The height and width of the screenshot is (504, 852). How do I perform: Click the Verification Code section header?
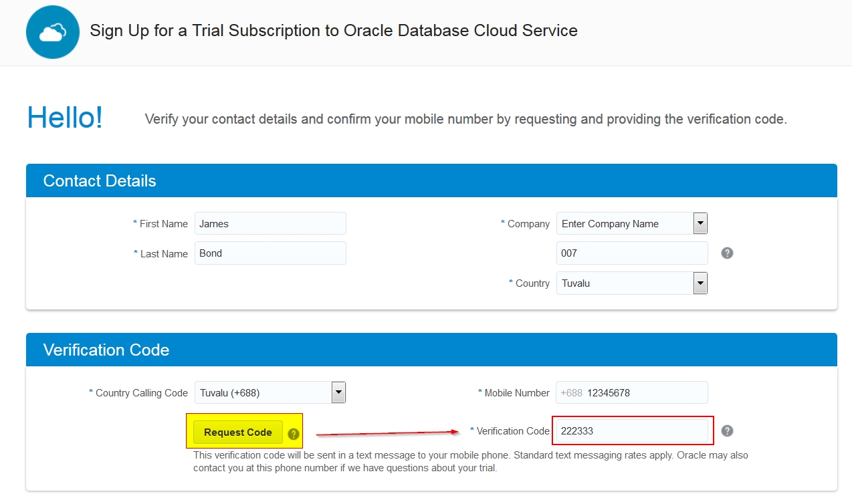tap(431, 350)
